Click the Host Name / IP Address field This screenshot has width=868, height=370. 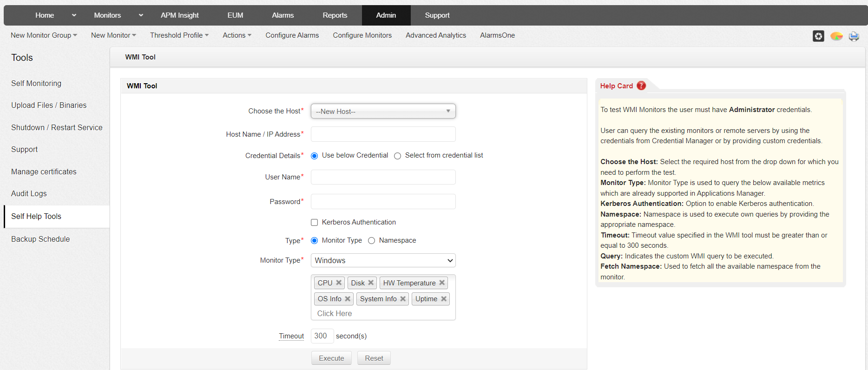click(383, 134)
